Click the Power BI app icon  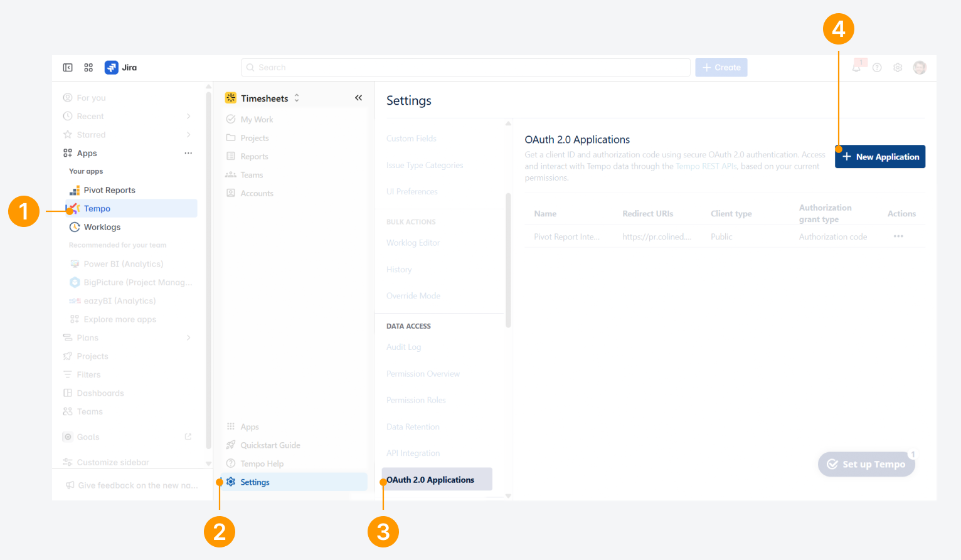(x=75, y=264)
